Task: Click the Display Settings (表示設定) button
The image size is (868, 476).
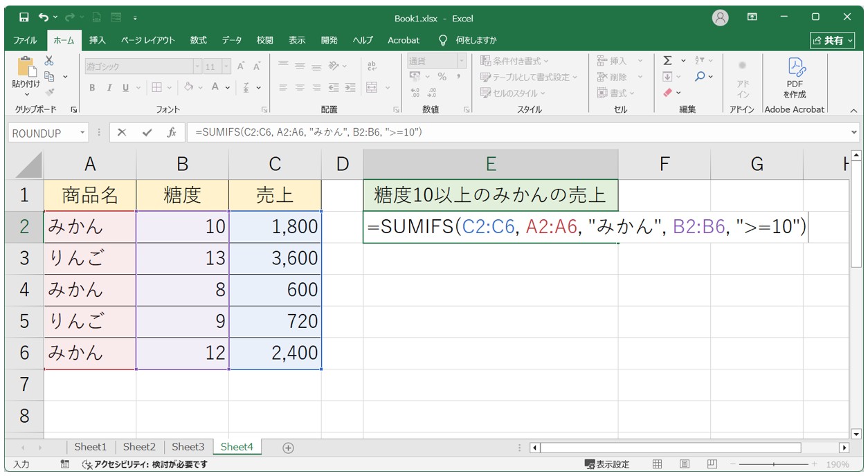Action: 607,464
